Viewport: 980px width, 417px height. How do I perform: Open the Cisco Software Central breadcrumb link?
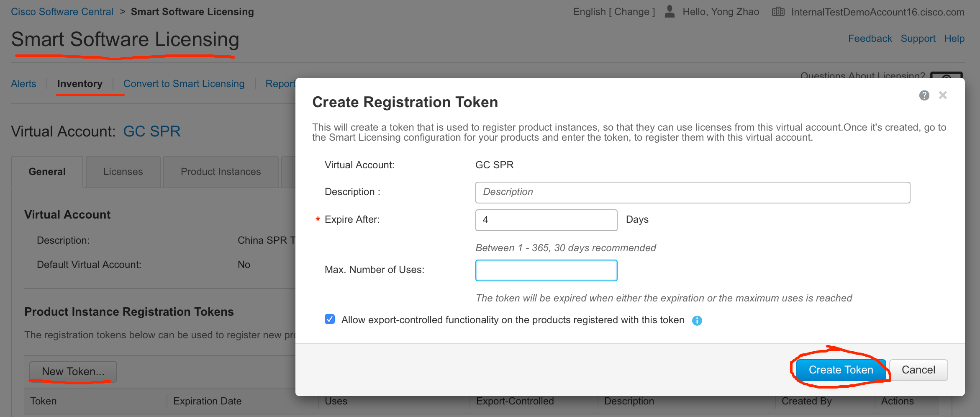point(62,12)
